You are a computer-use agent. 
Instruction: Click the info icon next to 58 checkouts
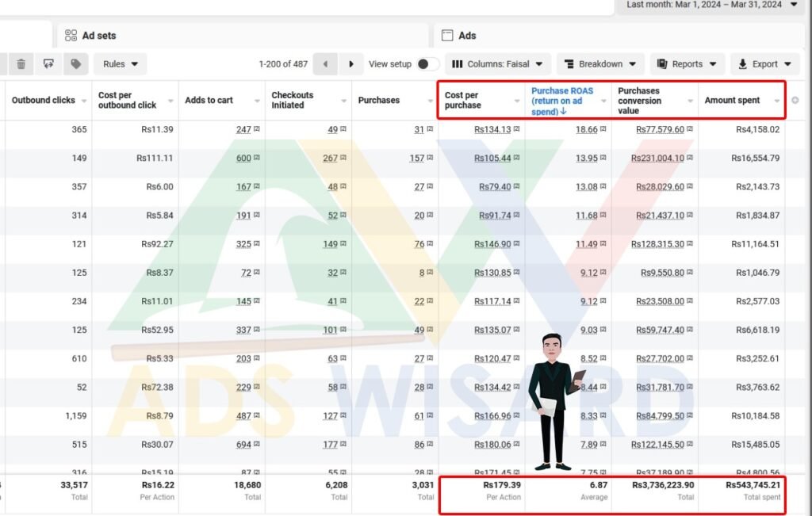pos(343,387)
